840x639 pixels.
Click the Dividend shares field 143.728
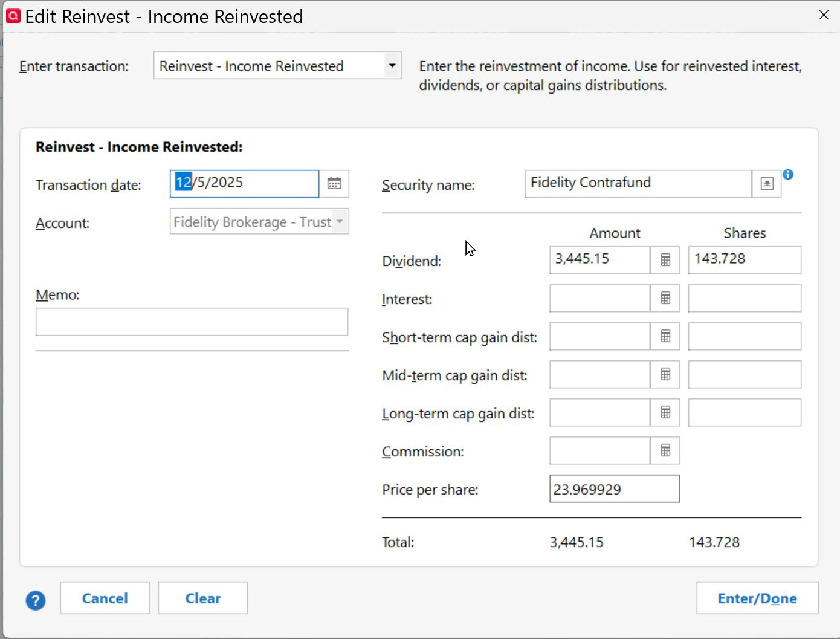745,260
